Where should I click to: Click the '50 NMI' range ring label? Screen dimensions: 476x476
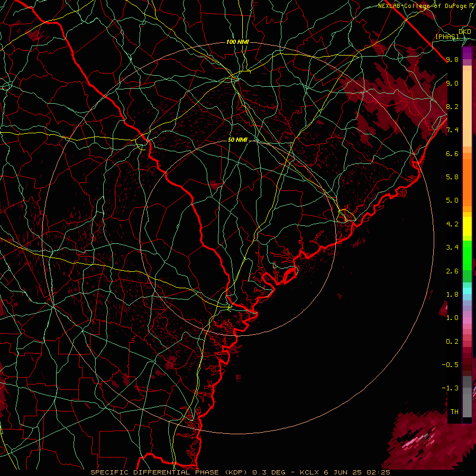[237, 140]
